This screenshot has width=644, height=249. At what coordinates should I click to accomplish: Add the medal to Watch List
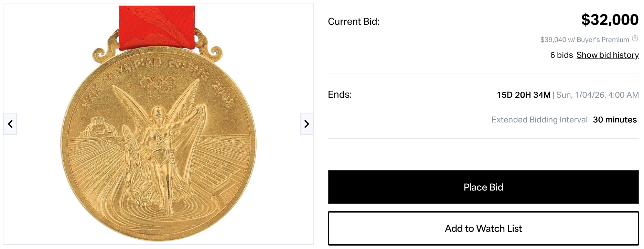(x=483, y=228)
